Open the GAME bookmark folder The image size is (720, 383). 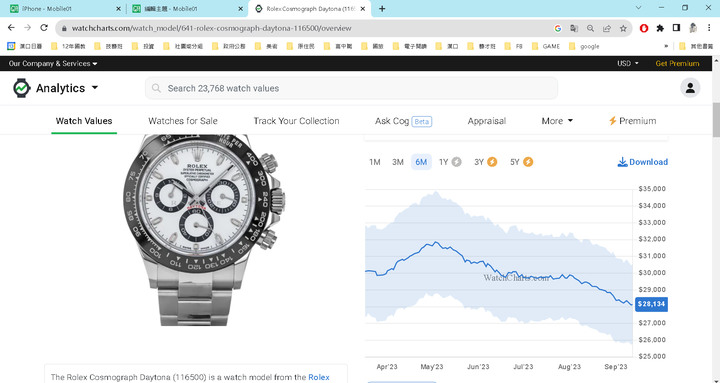(546, 46)
